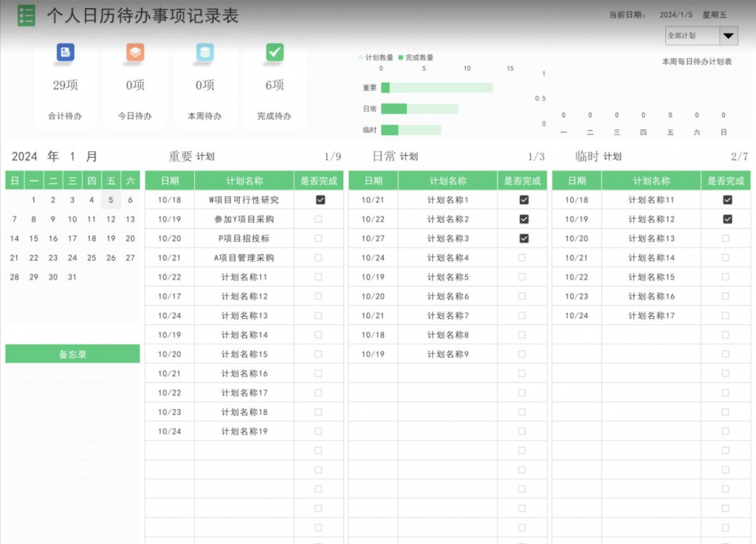Select date 31 on the calendar
The image size is (756, 544).
tap(72, 277)
